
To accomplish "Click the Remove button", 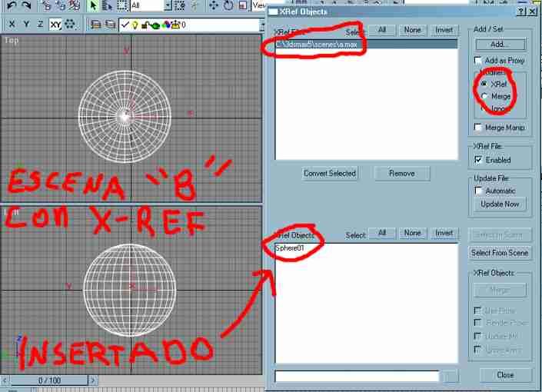I will [x=401, y=173].
